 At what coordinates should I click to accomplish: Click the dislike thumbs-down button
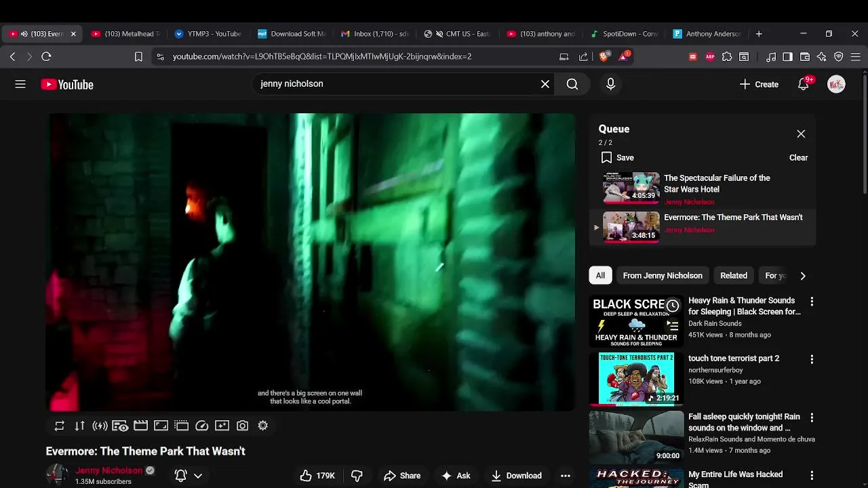[357, 476]
